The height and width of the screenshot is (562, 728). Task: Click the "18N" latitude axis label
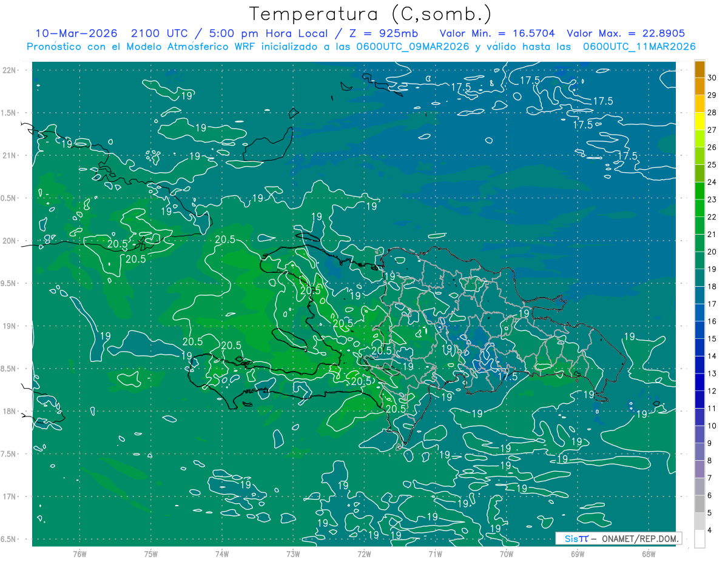coord(10,411)
